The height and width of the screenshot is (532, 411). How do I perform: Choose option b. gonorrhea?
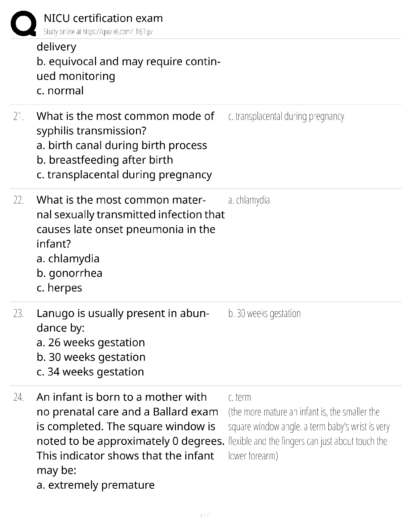[x=70, y=273]
